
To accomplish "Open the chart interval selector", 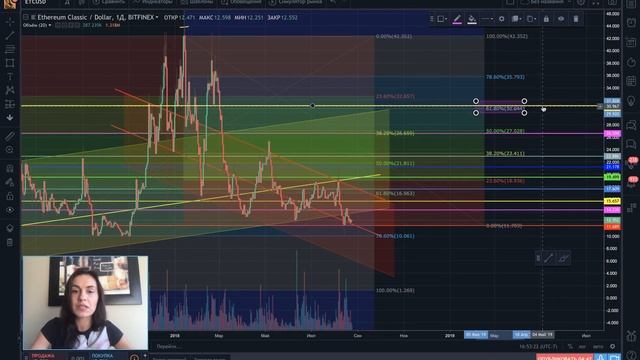I will tap(67, 2).
